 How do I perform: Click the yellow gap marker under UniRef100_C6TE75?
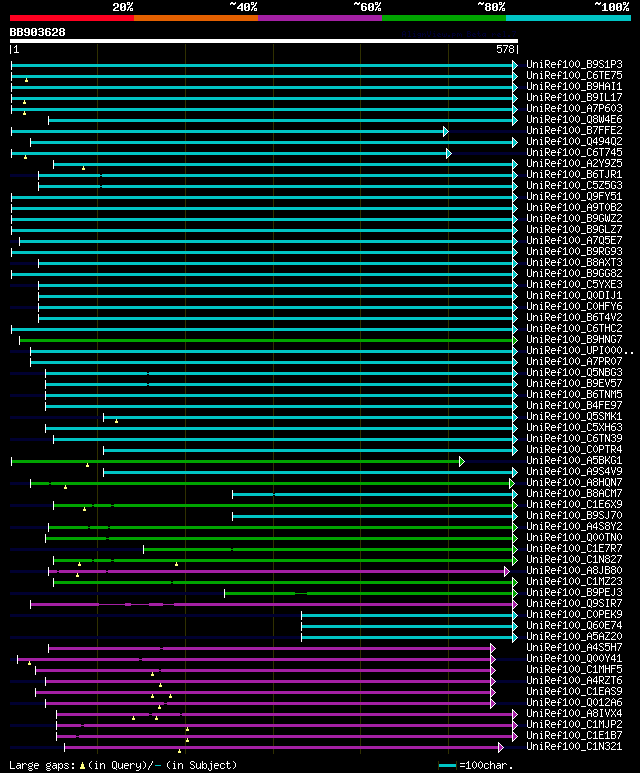[x=27, y=80]
